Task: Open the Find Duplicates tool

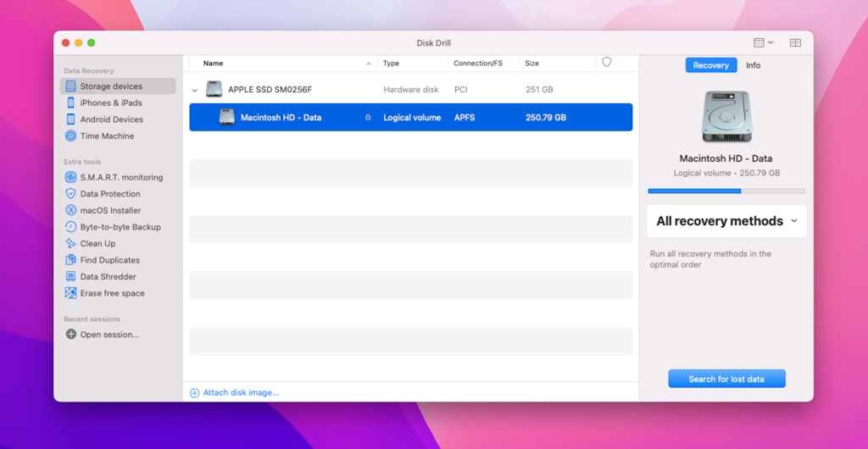Action: click(109, 260)
